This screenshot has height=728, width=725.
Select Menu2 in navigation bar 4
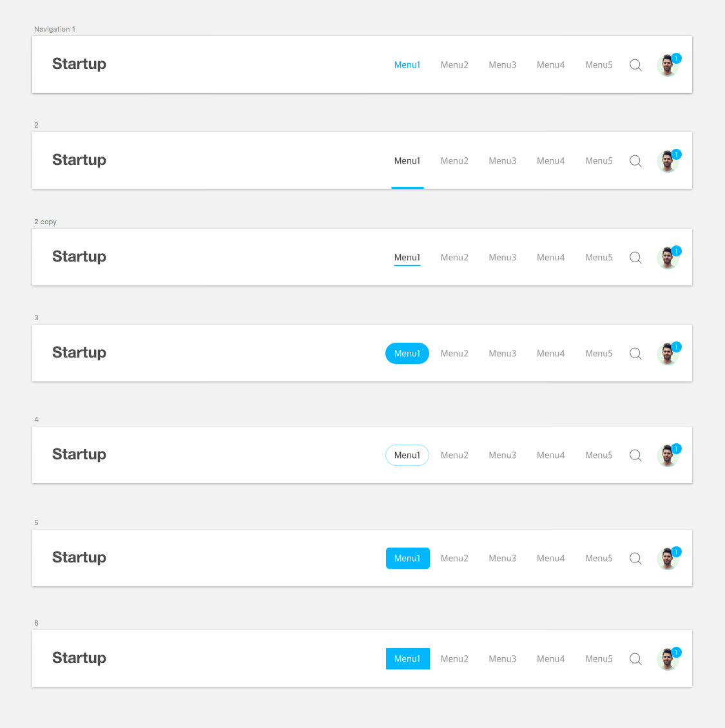(x=454, y=455)
